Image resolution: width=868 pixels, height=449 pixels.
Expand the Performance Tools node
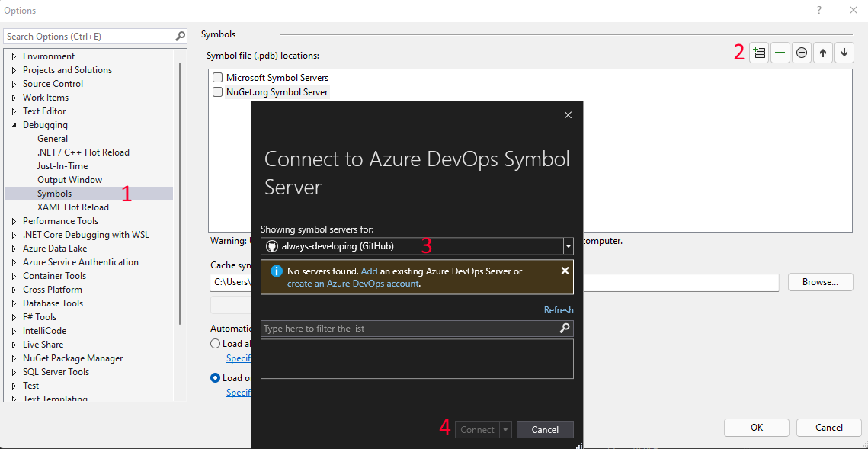tap(14, 221)
